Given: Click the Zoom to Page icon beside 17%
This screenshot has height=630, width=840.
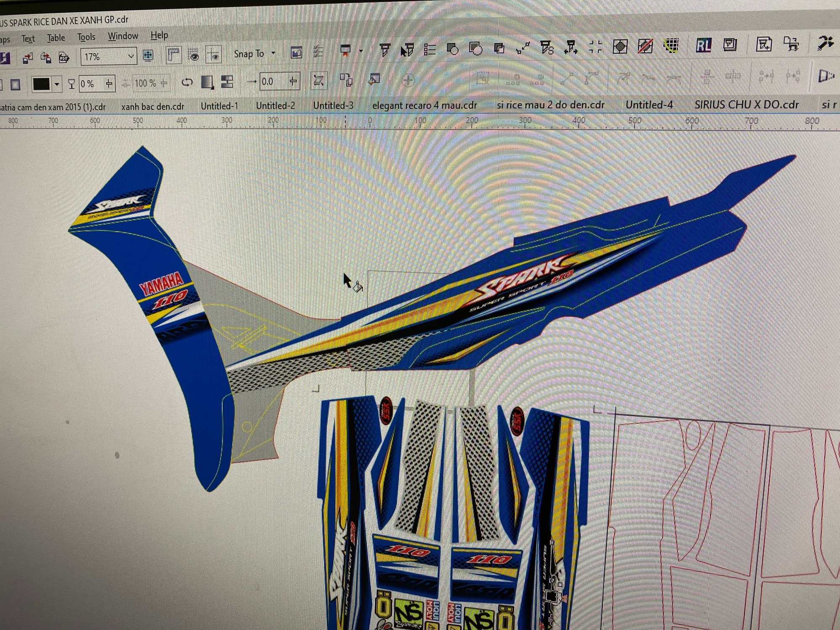Looking at the screenshot, I should 148,55.
